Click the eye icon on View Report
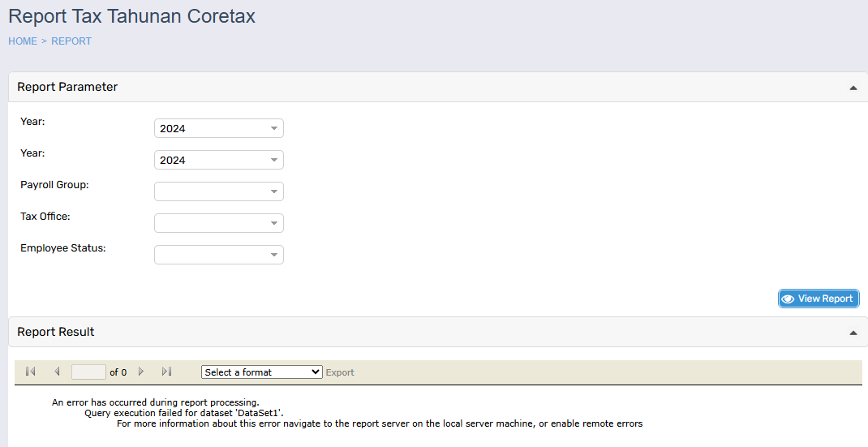This screenshot has width=868, height=447. coord(788,299)
